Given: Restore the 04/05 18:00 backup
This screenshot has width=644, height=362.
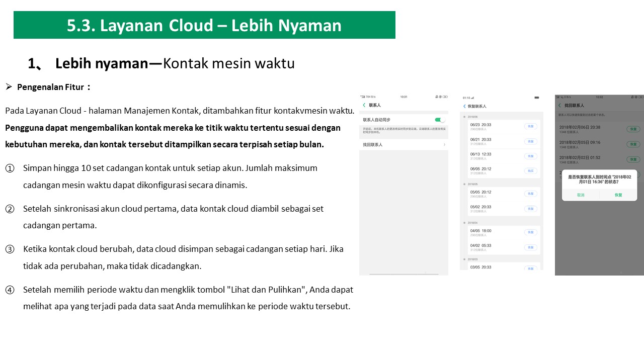Looking at the screenshot, I should (530, 232).
